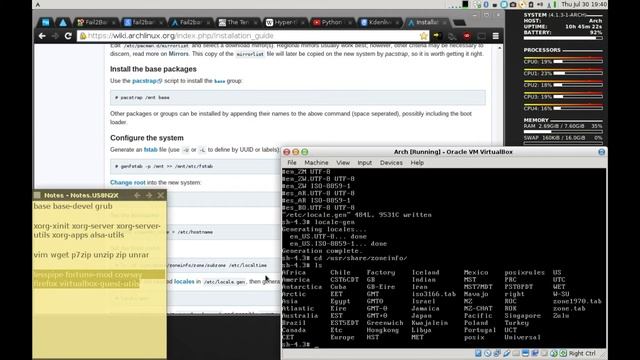Open the top-left panel menu icon
This screenshot has height=360, width=640.
(x=38, y=4)
